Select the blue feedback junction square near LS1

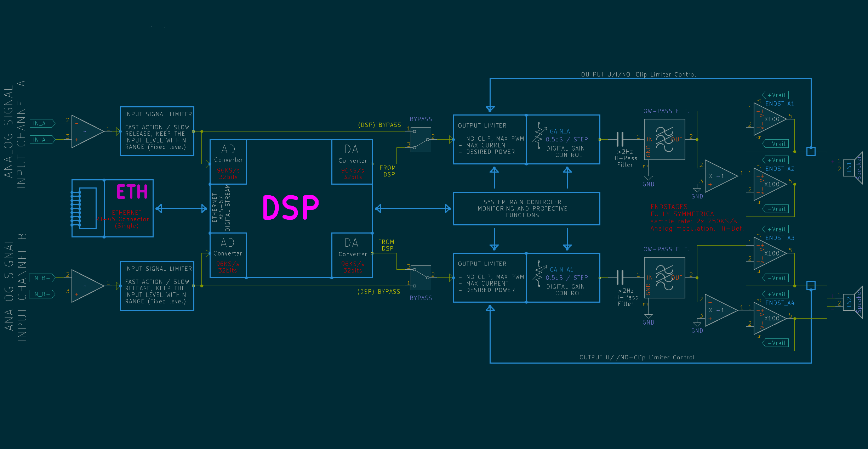click(811, 152)
